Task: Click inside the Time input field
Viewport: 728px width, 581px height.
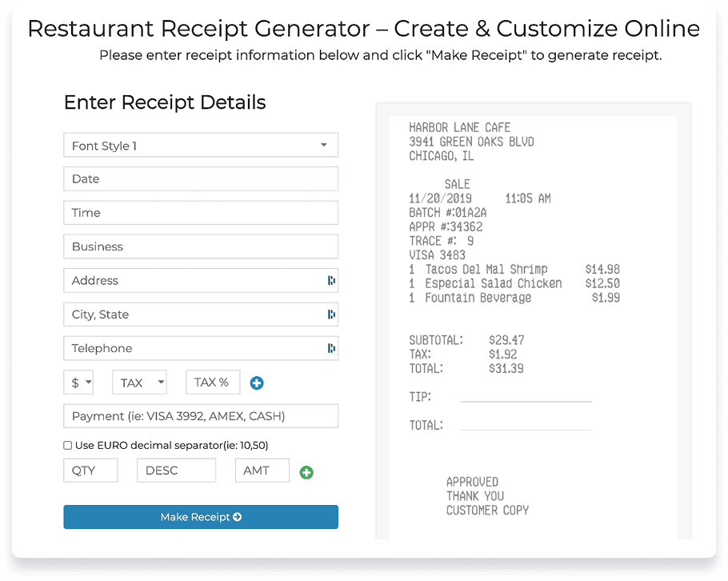Action: (x=200, y=212)
